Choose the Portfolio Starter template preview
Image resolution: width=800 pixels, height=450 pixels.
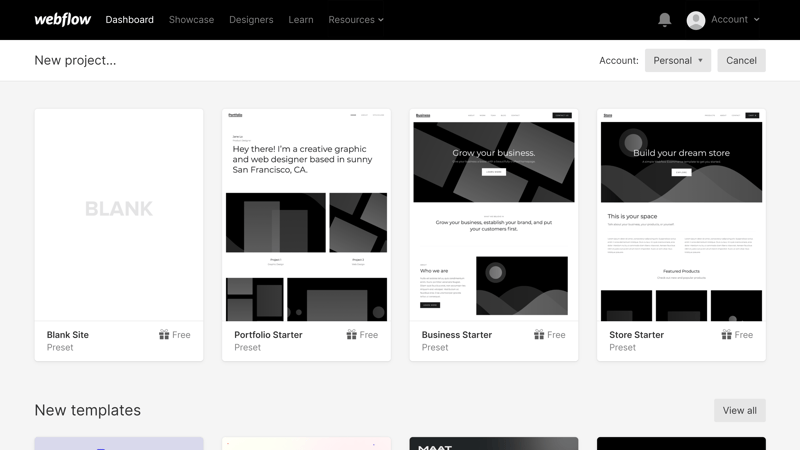[x=306, y=214]
